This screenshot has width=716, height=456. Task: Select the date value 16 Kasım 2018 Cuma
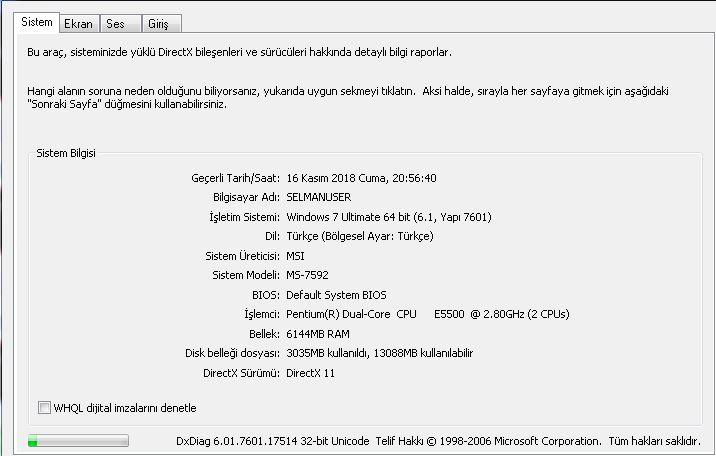337,178
